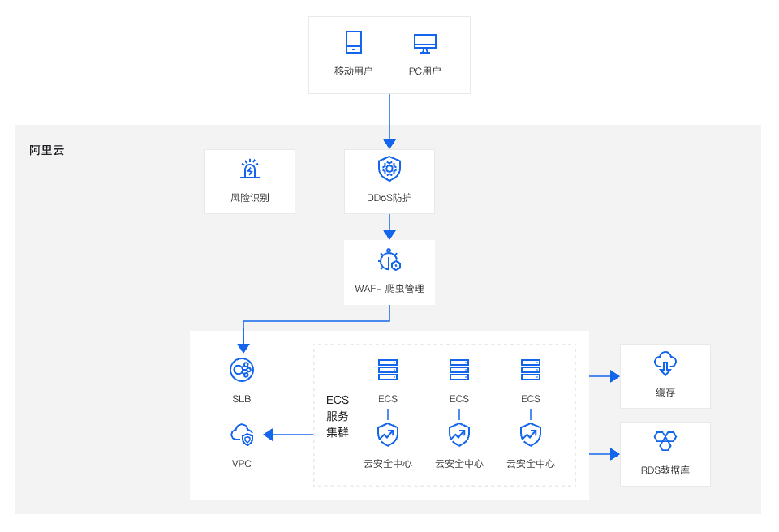
Task: Click the VPC cloud shield icon
Action: (242, 435)
